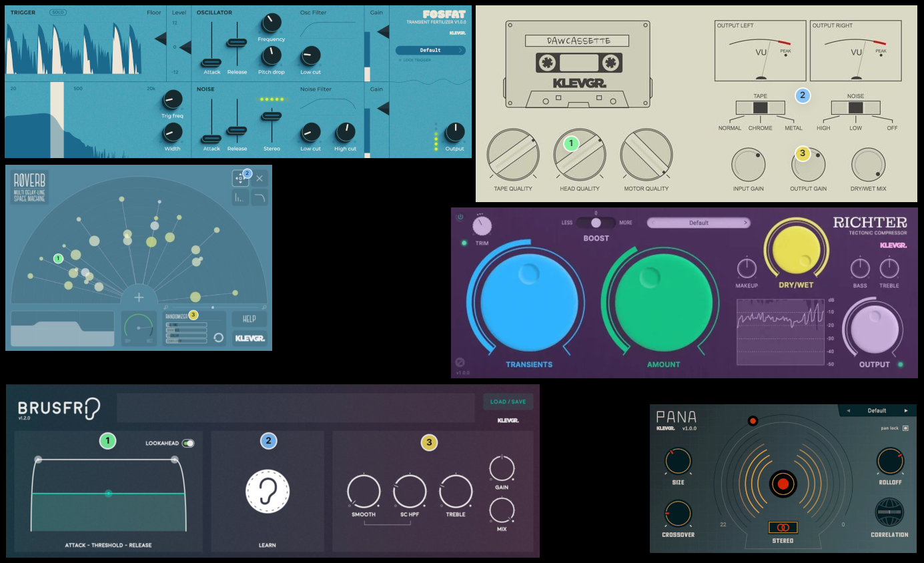Click the Pana Correlation globe meter
The width and height of the screenshot is (924, 563).
point(889,513)
